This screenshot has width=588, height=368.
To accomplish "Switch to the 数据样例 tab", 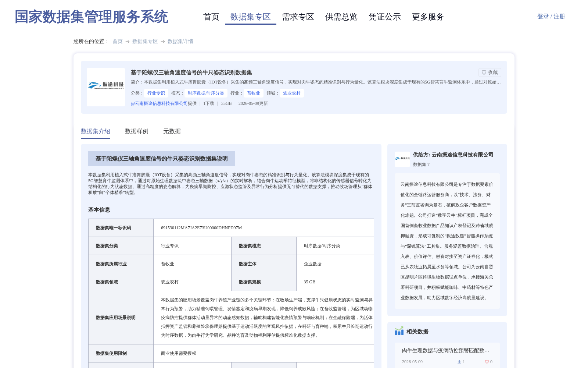I will tap(137, 131).
